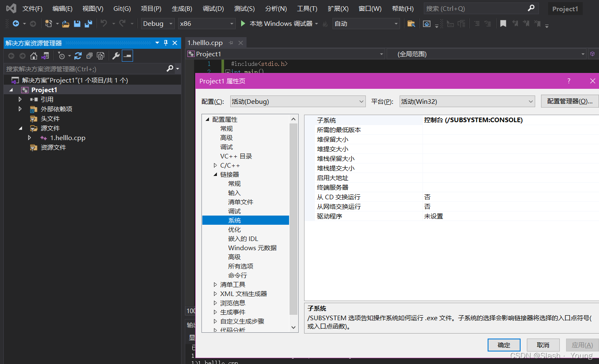Click the Save All icon
Viewport: 599px width, 364px height.
88,24
